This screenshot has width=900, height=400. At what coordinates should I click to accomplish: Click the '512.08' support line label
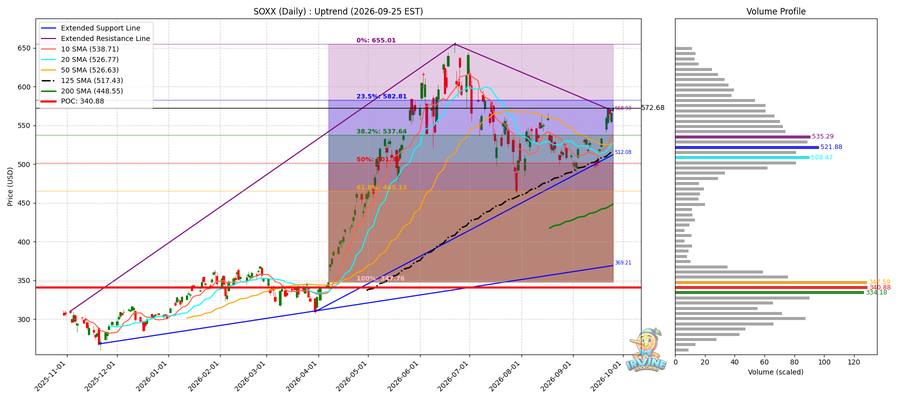pos(623,152)
